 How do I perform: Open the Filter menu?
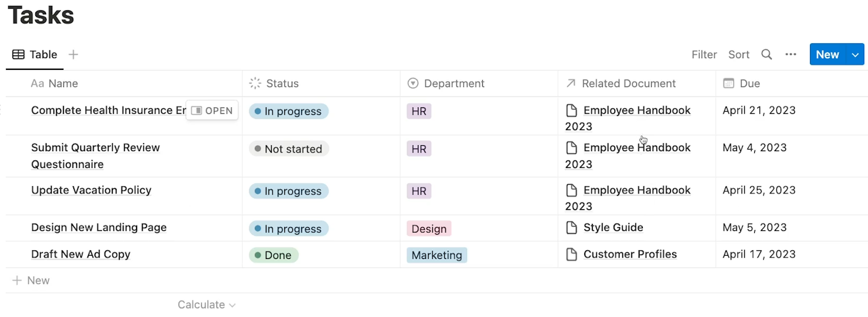704,54
